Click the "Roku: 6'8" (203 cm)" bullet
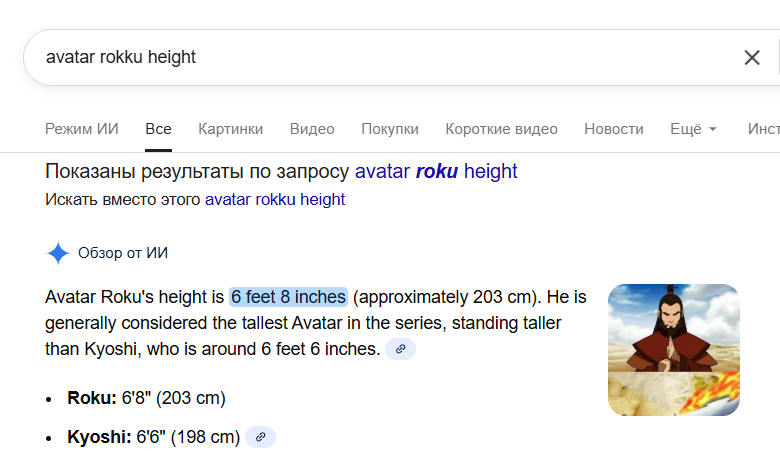Image resolution: width=780 pixels, height=455 pixels. [146, 398]
